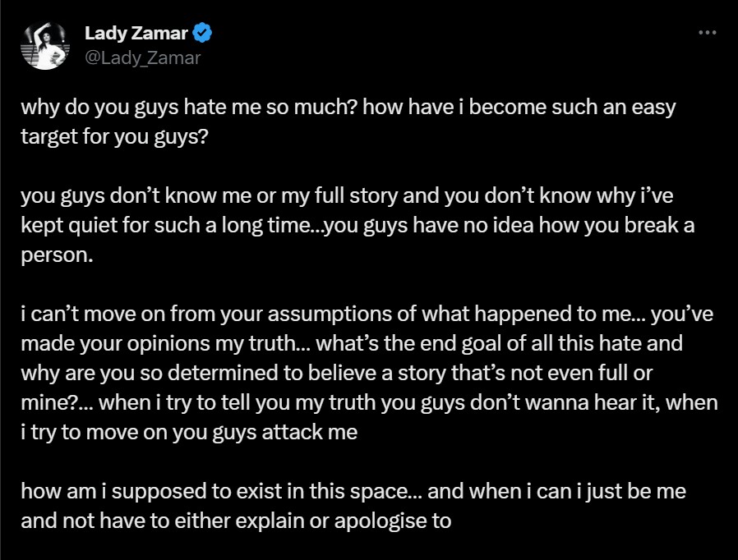Viewport: 738px width, 560px height.
Task: Click the line starting "how am i supposed to exist"
Action: point(353,492)
